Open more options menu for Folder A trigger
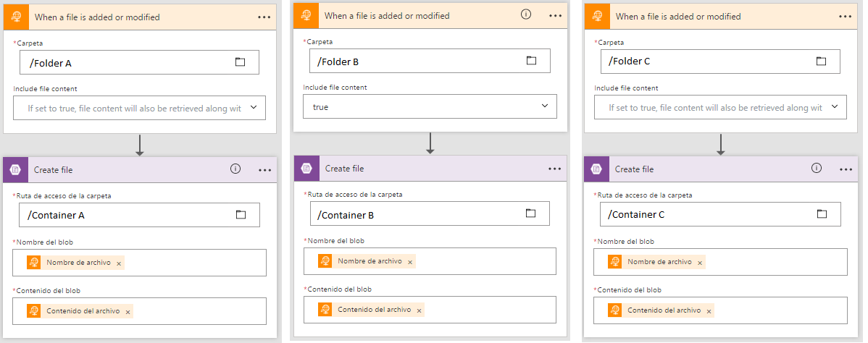Screen dimensions: 868x343 tap(264, 17)
